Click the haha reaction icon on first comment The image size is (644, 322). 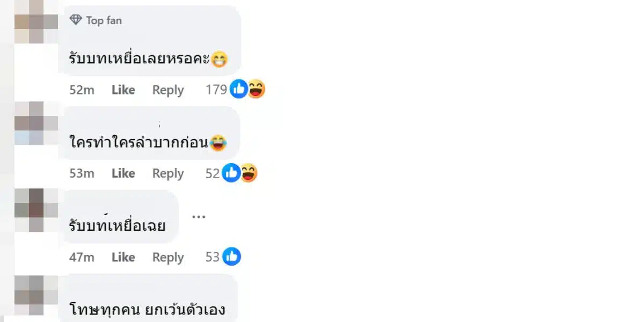pyautogui.click(x=256, y=89)
